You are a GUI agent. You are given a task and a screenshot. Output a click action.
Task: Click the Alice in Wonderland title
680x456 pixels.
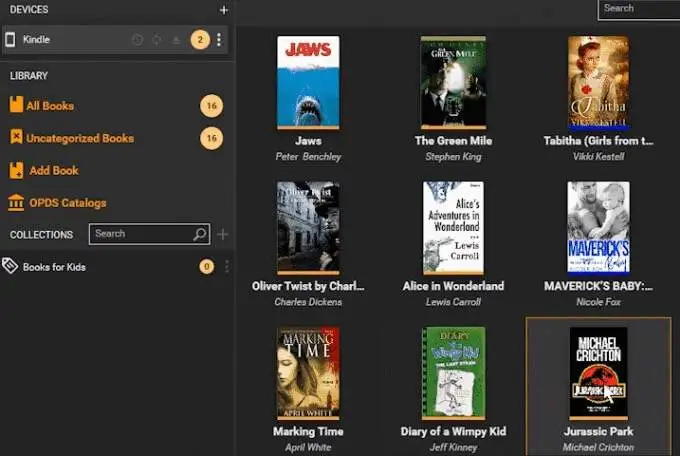(x=453, y=286)
